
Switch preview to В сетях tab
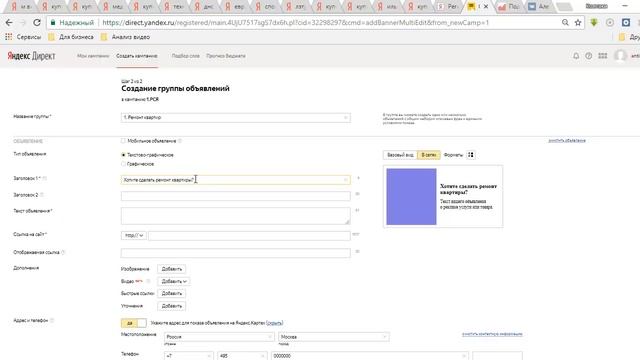[429, 155]
